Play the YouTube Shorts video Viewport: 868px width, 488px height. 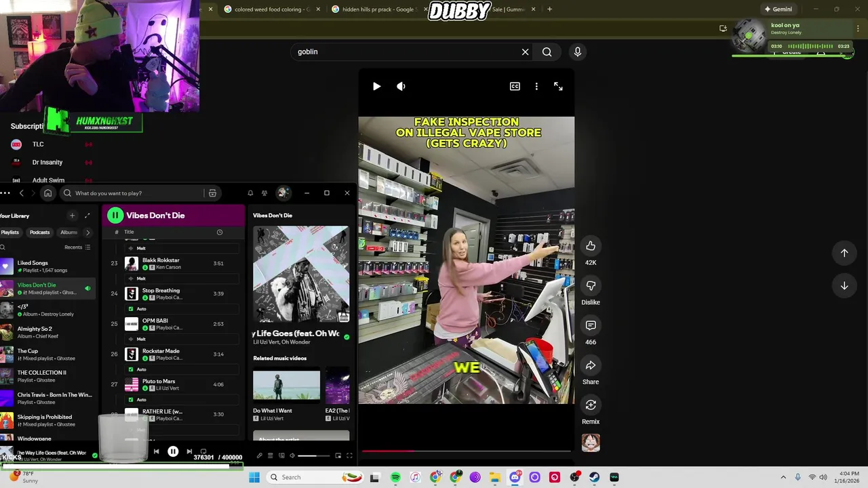[377, 86]
